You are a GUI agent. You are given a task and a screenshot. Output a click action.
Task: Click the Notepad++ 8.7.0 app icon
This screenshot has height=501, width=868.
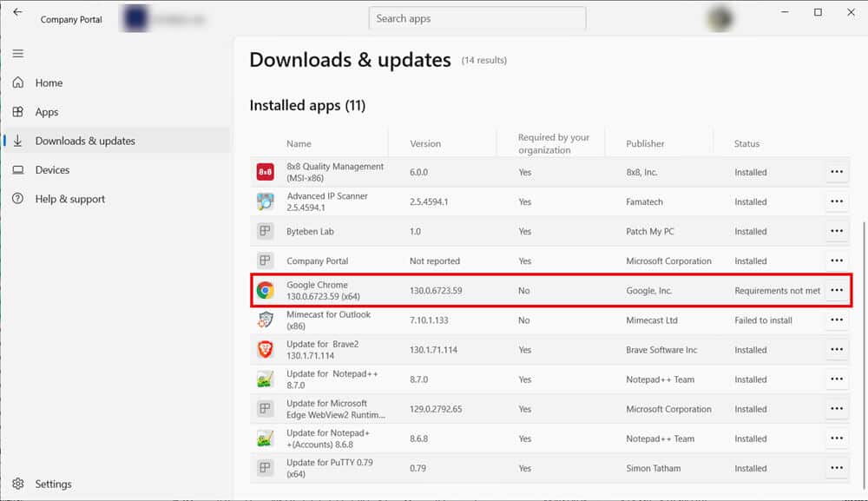[x=265, y=379]
